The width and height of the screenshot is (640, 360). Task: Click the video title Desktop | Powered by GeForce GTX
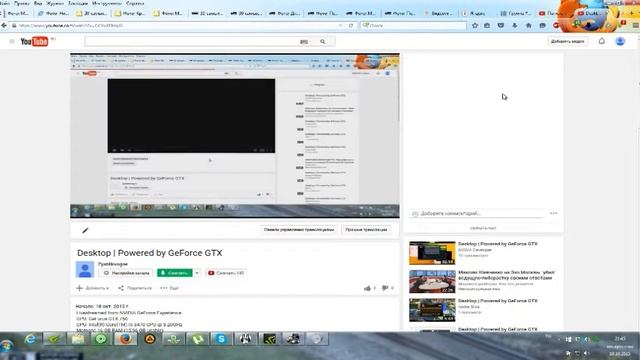[150, 253]
